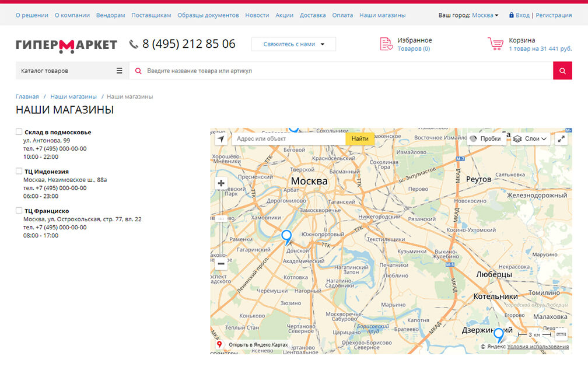Go to Поставщикам page

151,15
